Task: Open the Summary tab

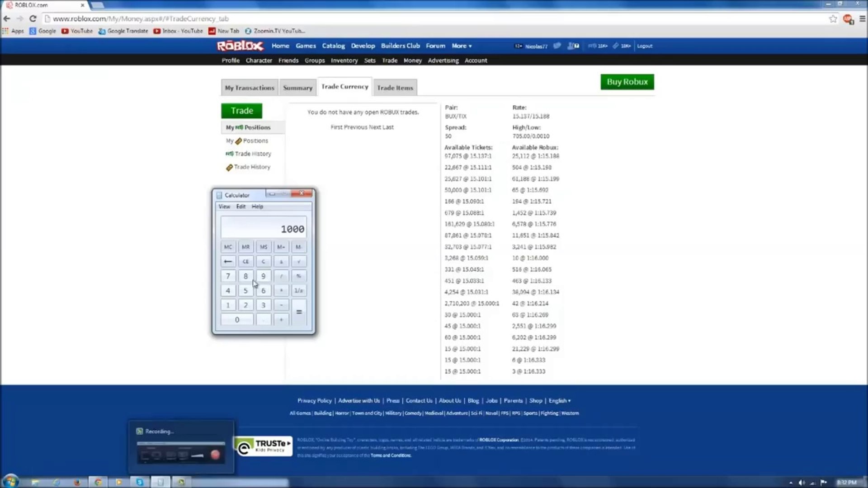Action: (297, 88)
